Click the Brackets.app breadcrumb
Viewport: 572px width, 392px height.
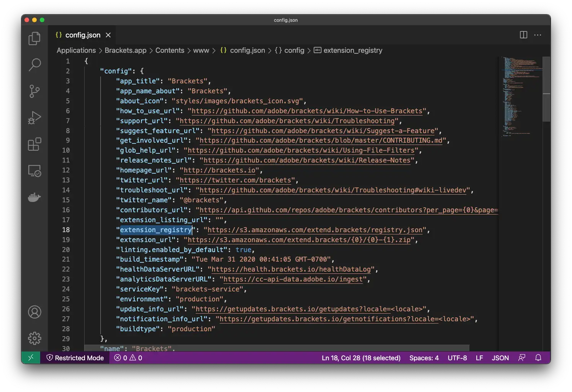[125, 50]
